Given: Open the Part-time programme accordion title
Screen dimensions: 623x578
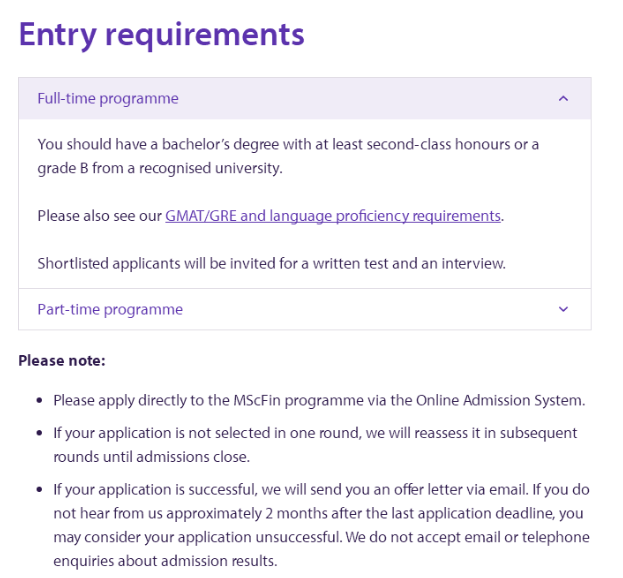Looking at the screenshot, I should coord(110,310).
